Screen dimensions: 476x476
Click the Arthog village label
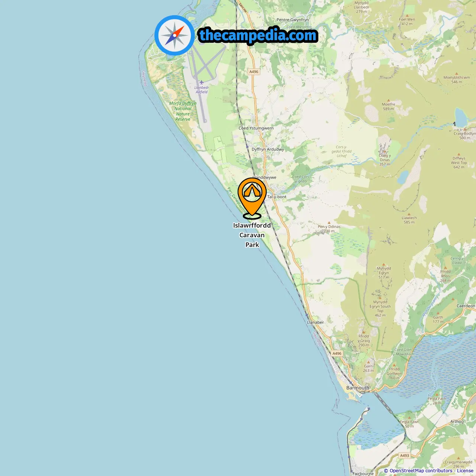tap(457, 422)
